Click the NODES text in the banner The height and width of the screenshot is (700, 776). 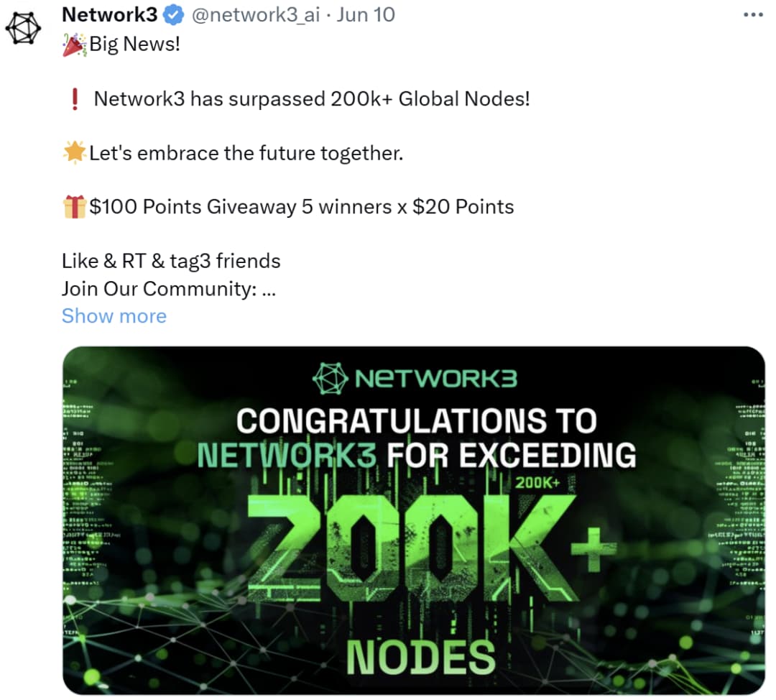(x=421, y=655)
